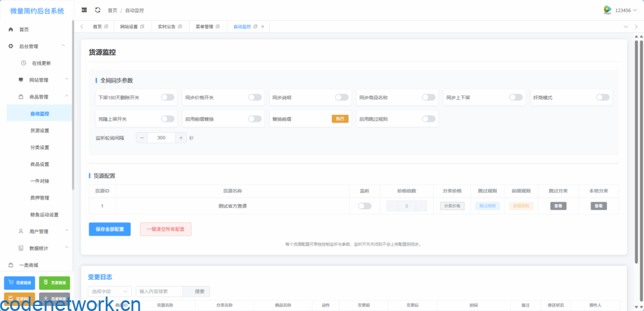
Task: Open 货源设置 in the sidebar menu
Action: pyautogui.click(x=40, y=131)
